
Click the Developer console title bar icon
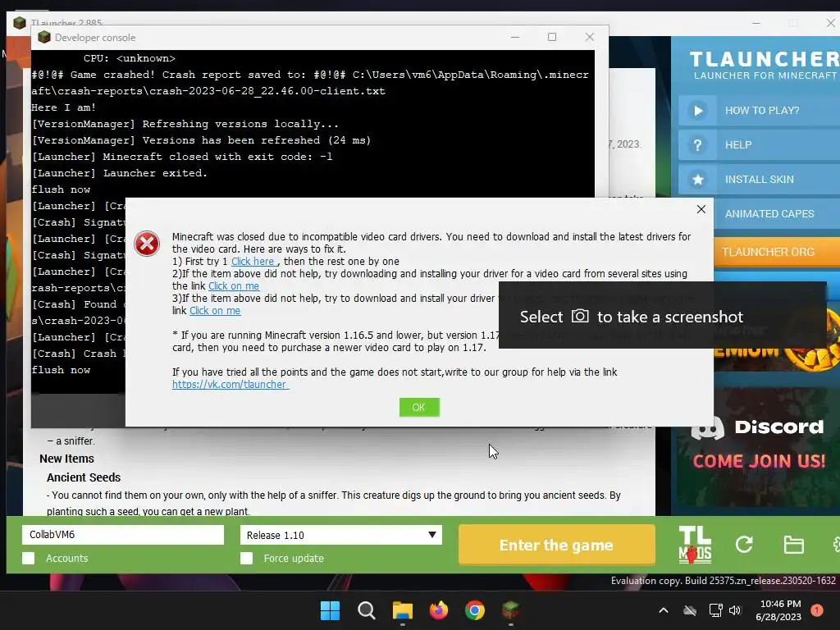coord(44,37)
